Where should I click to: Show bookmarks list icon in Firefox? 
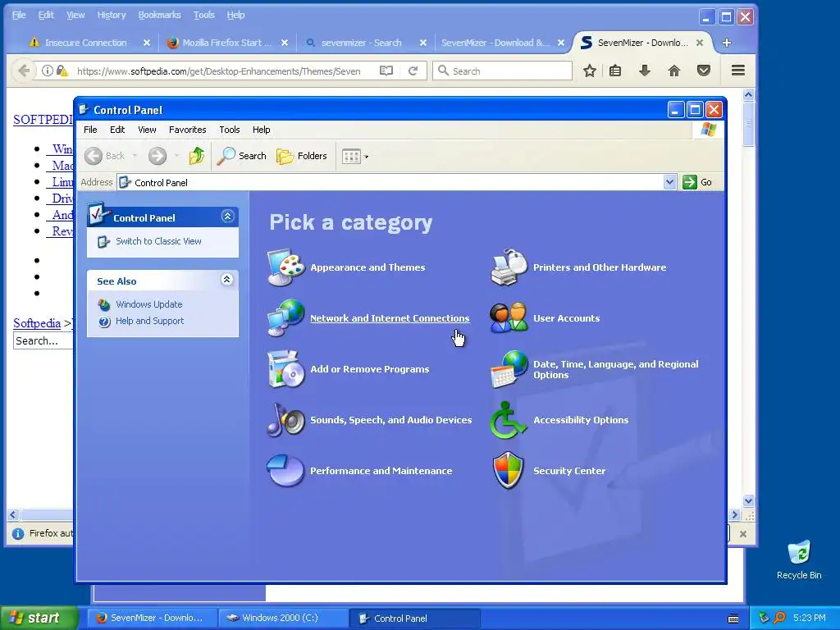point(615,71)
